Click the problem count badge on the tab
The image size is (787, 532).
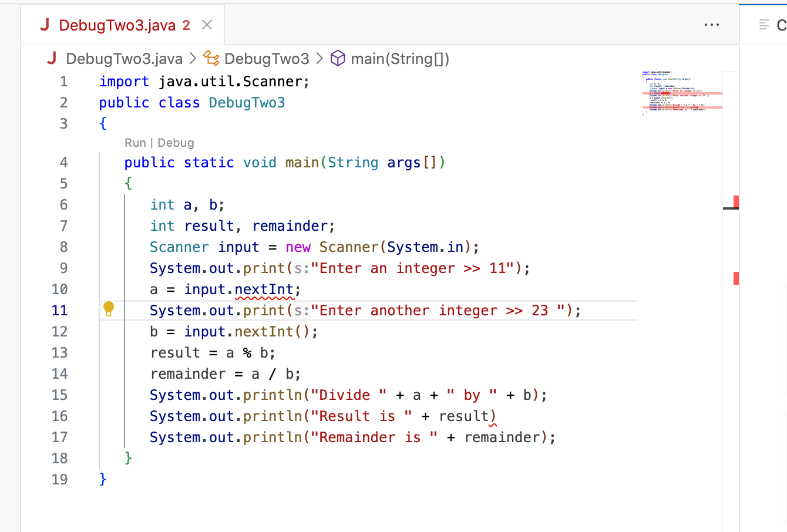(187, 25)
